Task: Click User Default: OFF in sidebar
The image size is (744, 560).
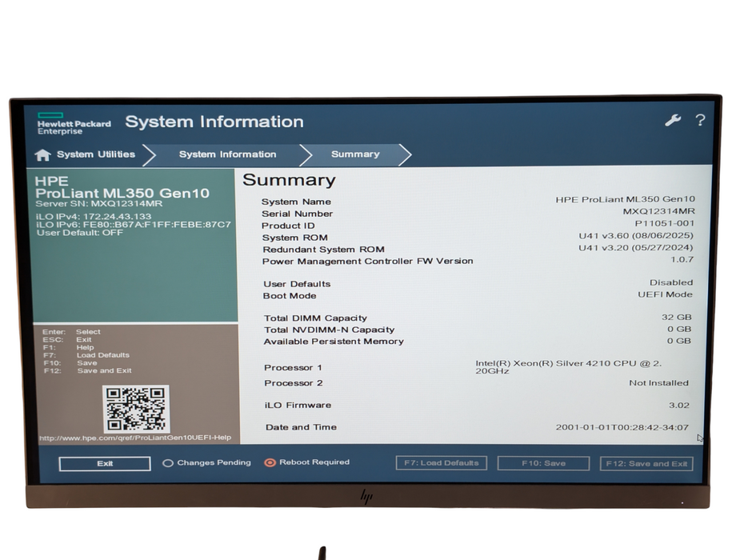Action: coord(80,233)
